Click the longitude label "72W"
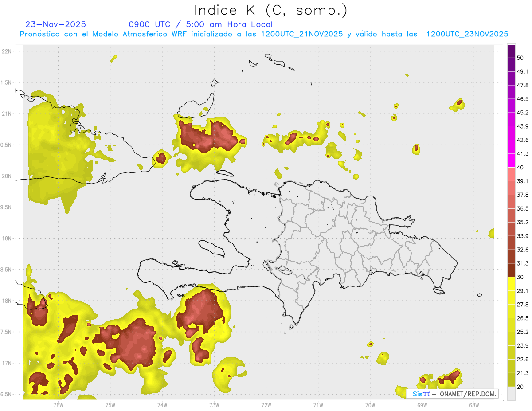 click(266, 405)
